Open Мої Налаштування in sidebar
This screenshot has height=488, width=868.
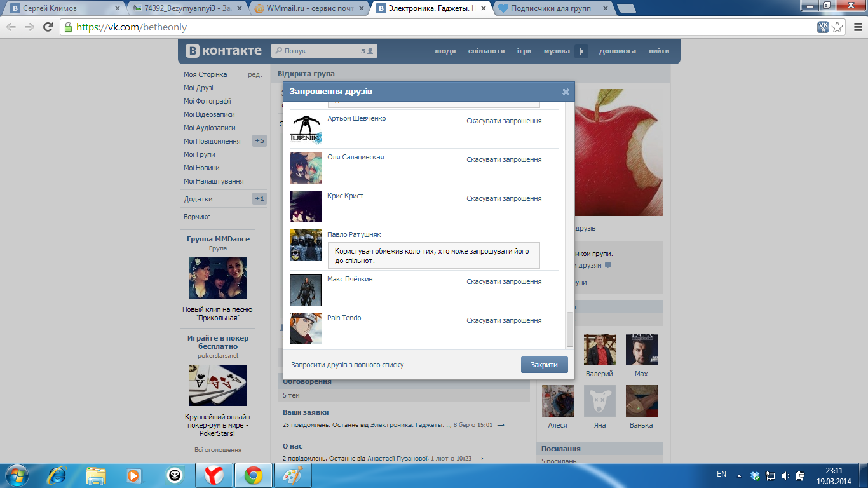click(x=214, y=181)
